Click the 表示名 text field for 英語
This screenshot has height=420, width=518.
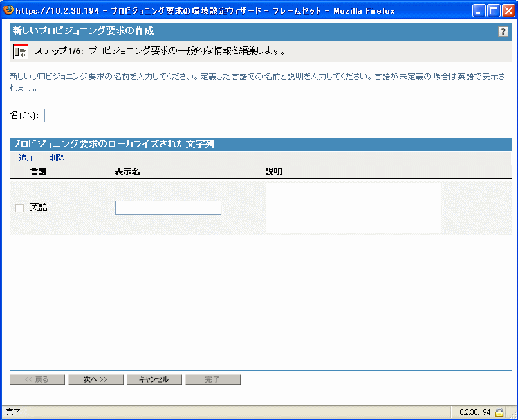[x=167, y=208]
